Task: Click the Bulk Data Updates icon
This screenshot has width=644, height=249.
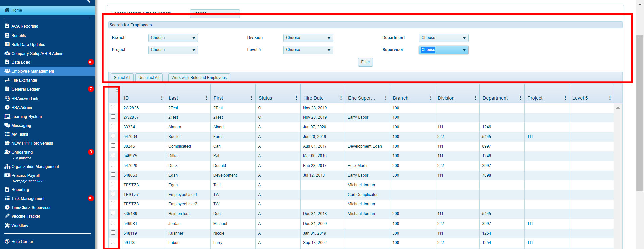Action: (7, 44)
